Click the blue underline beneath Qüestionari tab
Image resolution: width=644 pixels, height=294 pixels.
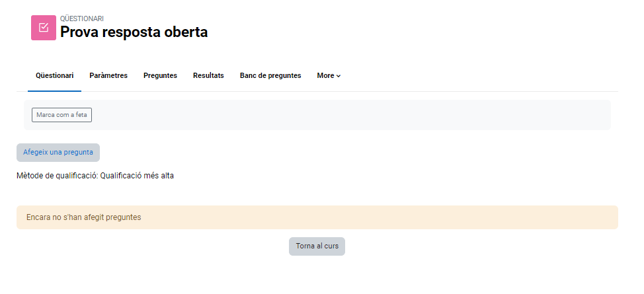click(54, 91)
